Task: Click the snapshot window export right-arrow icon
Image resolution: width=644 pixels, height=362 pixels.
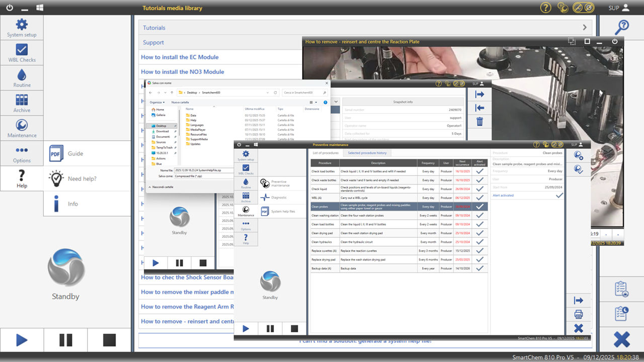Action: coord(479,95)
